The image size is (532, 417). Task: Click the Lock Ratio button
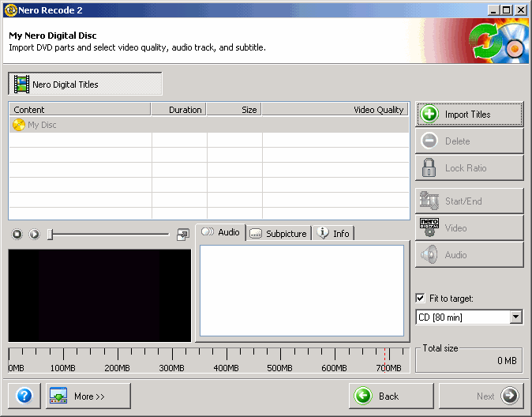click(x=469, y=168)
